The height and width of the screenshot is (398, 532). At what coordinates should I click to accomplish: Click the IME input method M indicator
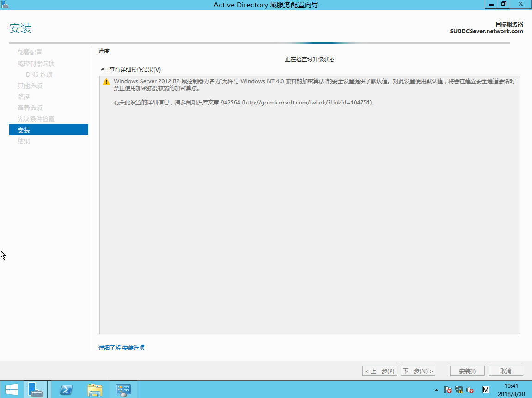pyautogui.click(x=485, y=390)
